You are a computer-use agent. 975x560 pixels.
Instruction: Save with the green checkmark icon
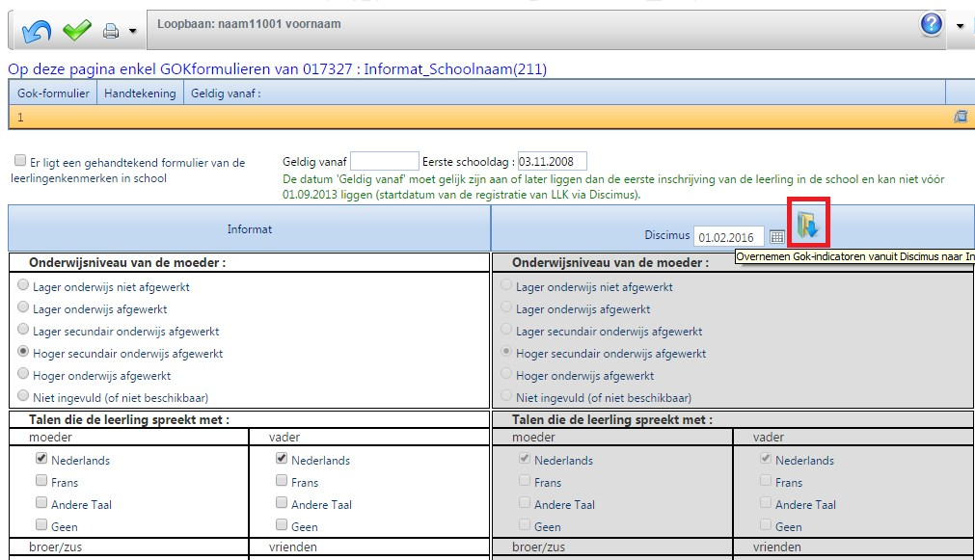tap(77, 30)
